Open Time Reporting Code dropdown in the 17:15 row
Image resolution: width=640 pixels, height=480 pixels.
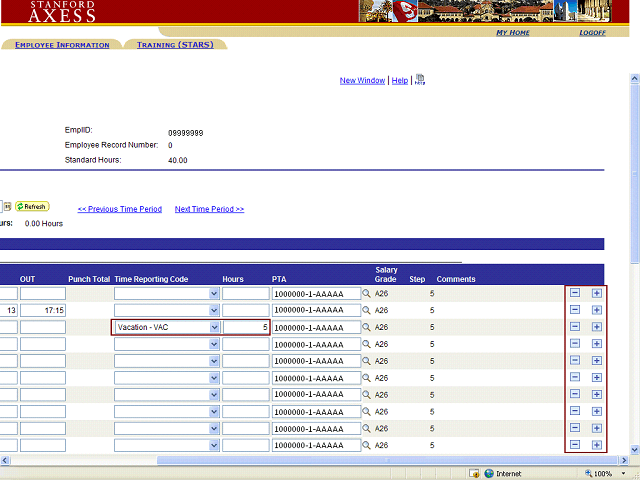(213, 311)
